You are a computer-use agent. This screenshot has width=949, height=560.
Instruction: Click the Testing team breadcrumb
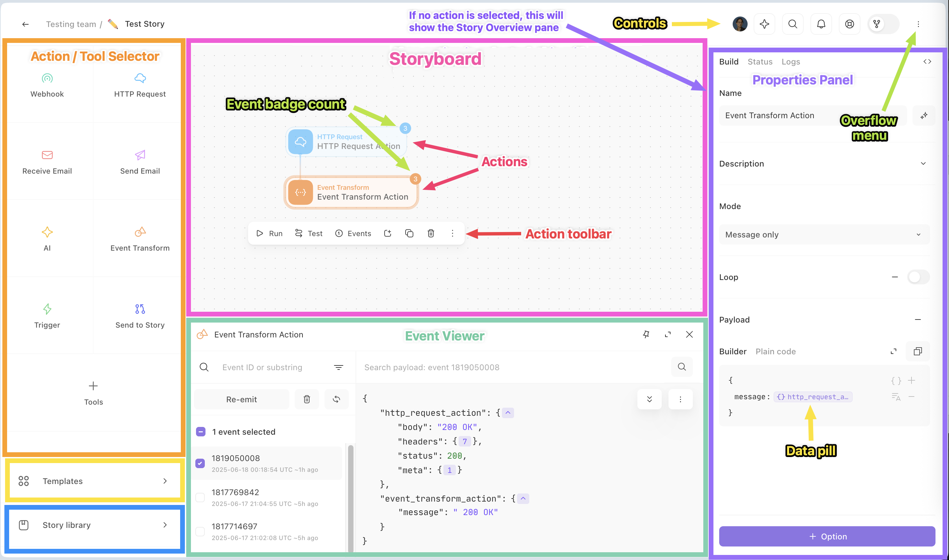[x=71, y=24]
